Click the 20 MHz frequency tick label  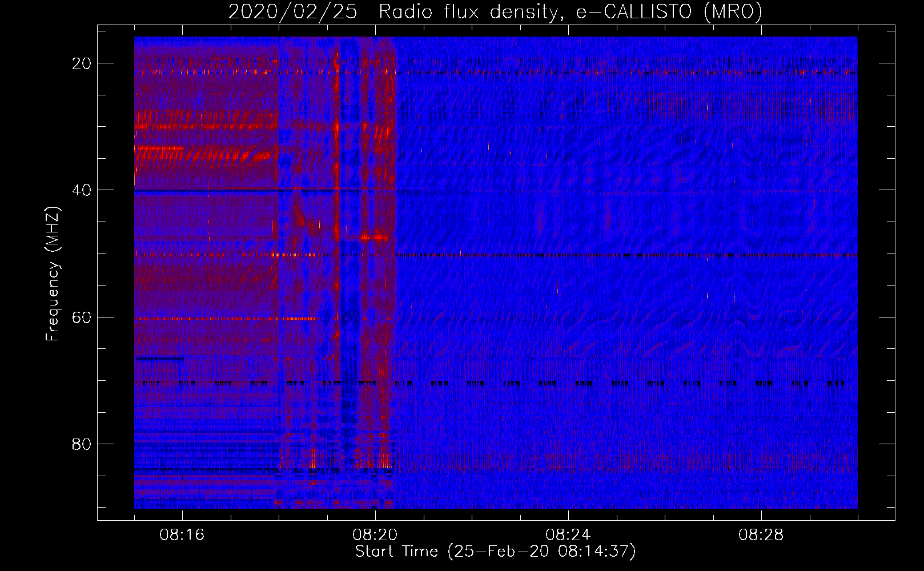(x=82, y=63)
